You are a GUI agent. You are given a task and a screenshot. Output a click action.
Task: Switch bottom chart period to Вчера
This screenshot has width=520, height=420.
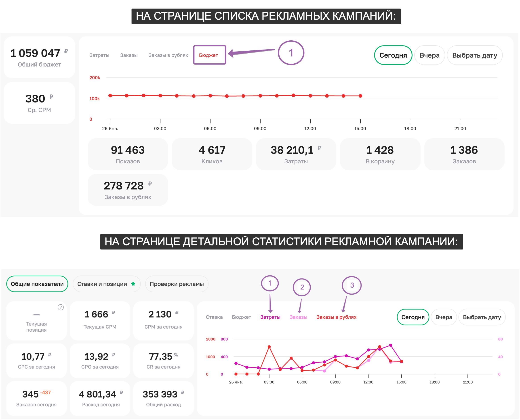tap(444, 317)
